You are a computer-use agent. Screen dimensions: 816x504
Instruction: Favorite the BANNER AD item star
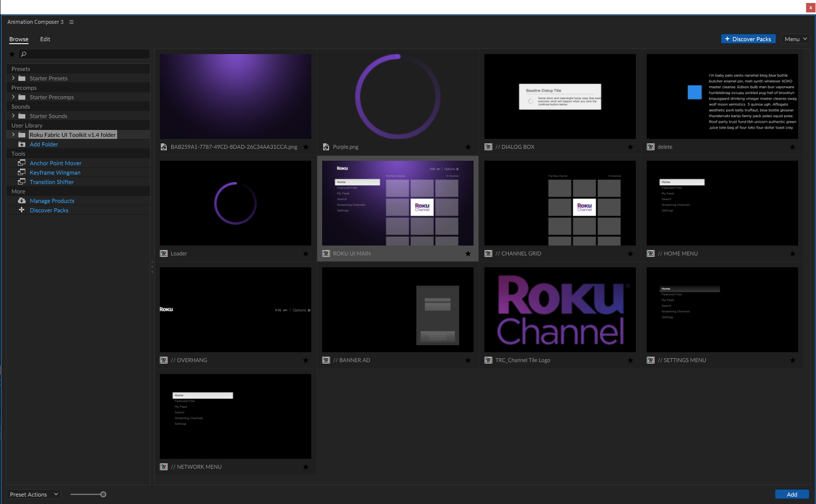point(468,360)
